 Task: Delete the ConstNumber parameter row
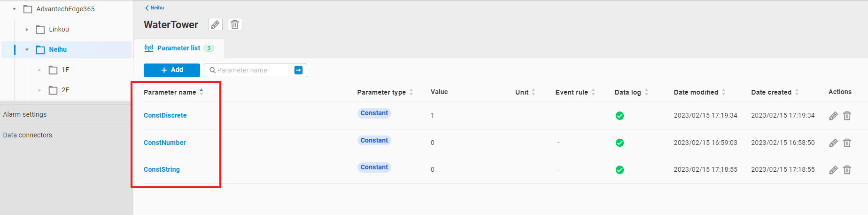[847, 143]
